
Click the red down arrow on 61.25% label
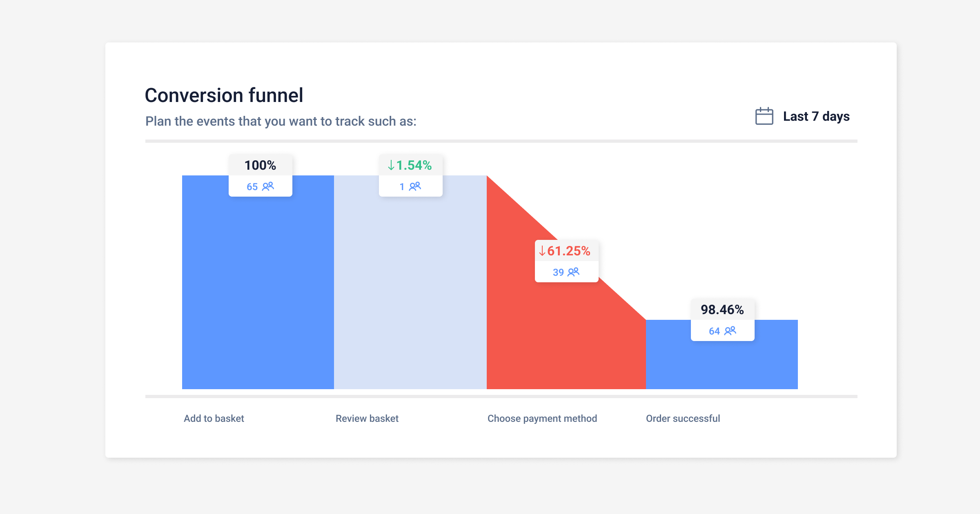[x=542, y=252]
